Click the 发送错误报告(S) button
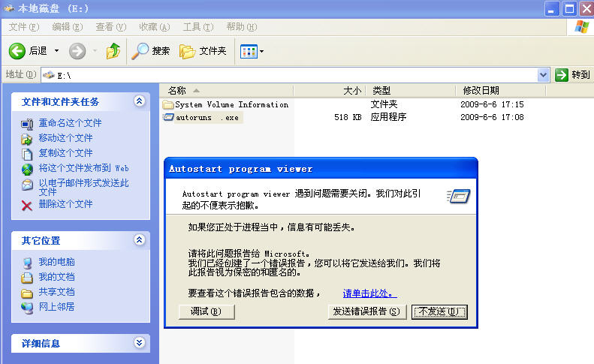 366,311
